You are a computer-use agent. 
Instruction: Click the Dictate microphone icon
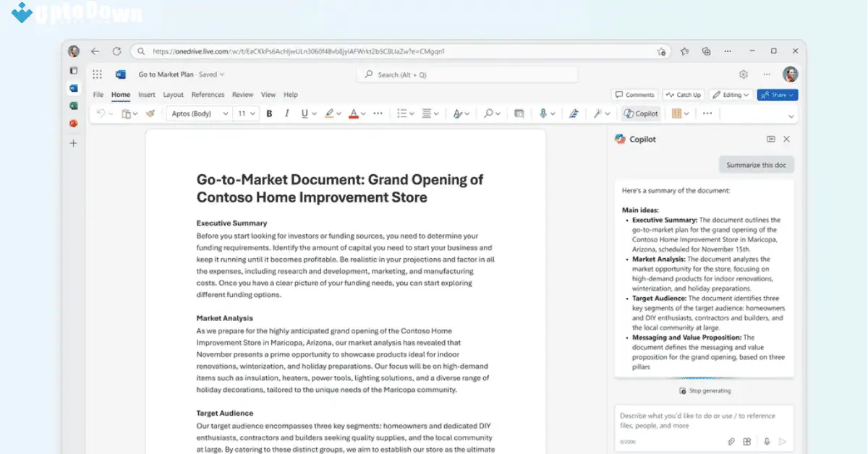[543, 113]
